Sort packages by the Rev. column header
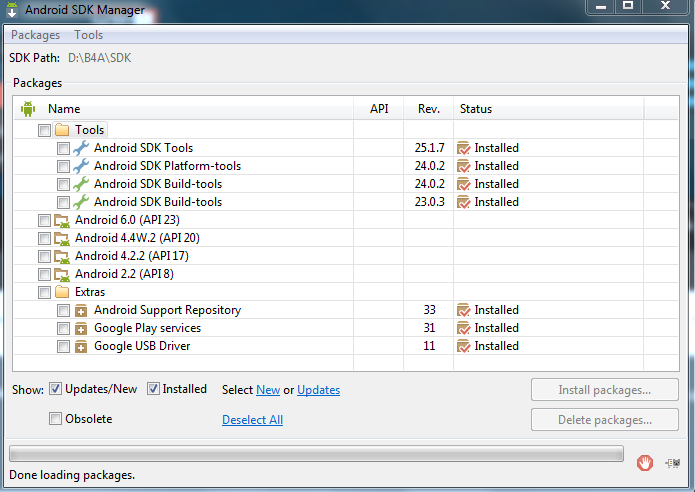The image size is (695, 492). coord(428,109)
